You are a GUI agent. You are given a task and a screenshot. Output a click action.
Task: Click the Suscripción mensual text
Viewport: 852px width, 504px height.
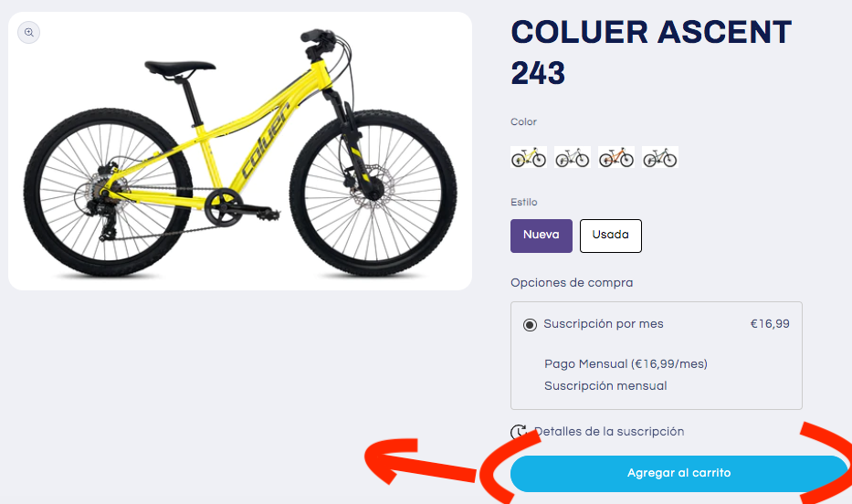coord(605,385)
